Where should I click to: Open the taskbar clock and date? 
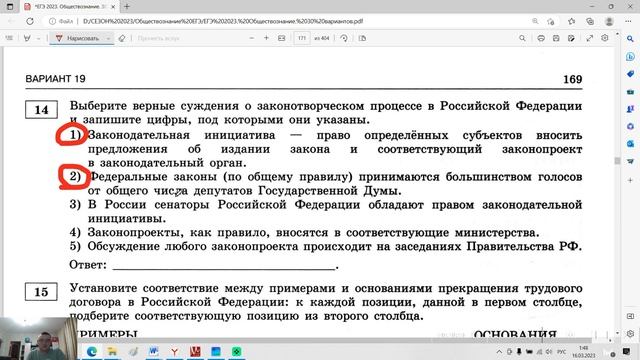point(583,352)
